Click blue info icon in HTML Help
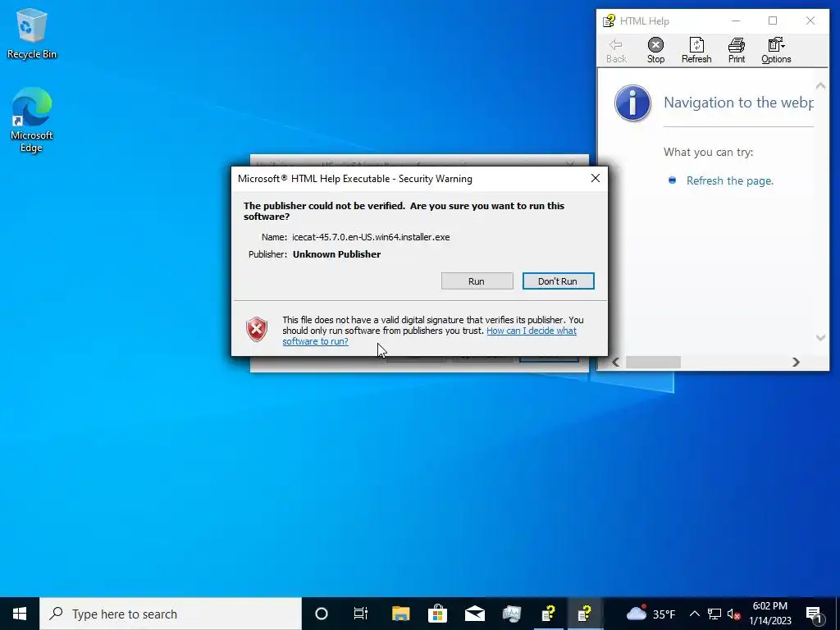Screen dimensions: 840x630 tap(632, 103)
